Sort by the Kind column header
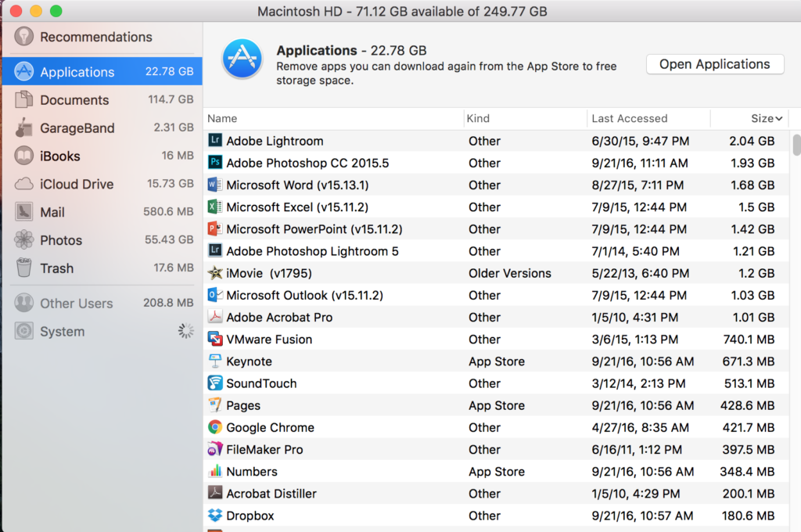Viewport: 801px width, 532px height. tap(478, 119)
